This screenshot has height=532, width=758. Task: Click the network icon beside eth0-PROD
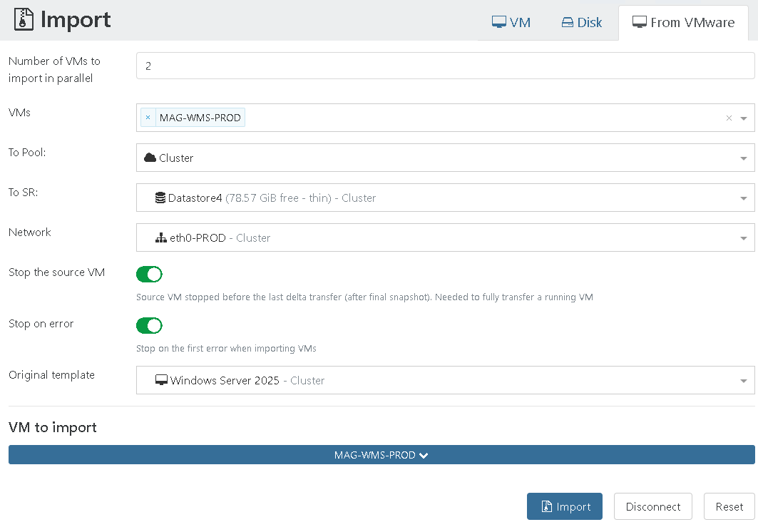pyautogui.click(x=161, y=237)
